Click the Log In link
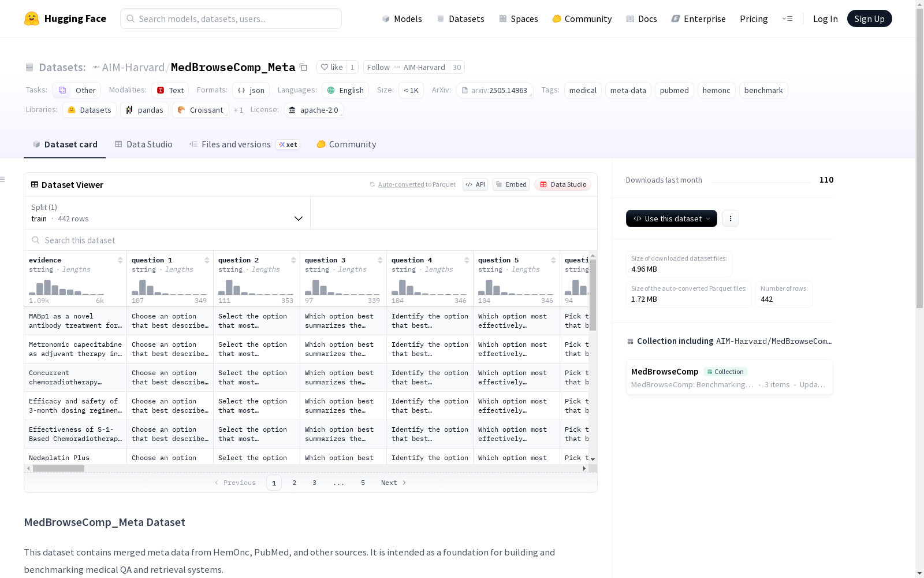This screenshot has width=924, height=578. point(825,18)
